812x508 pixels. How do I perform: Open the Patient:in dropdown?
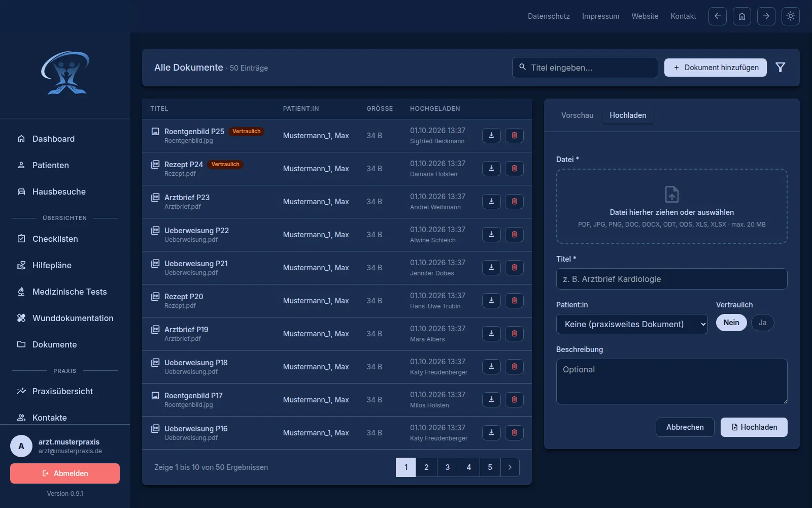(x=632, y=324)
